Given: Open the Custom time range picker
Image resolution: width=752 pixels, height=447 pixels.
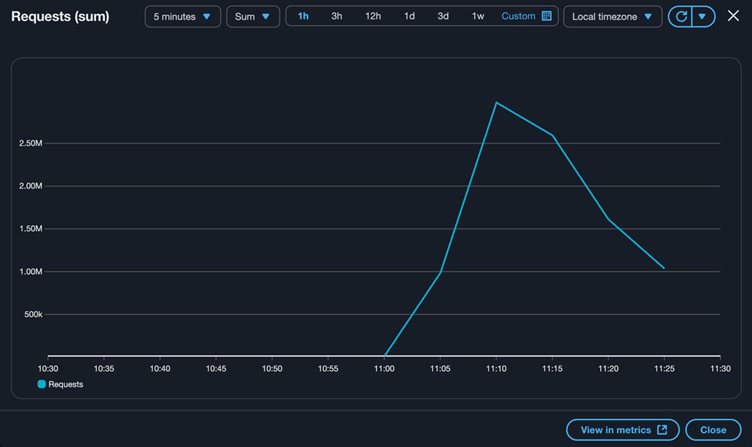Looking at the screenshot, I should tap(518, 17).
